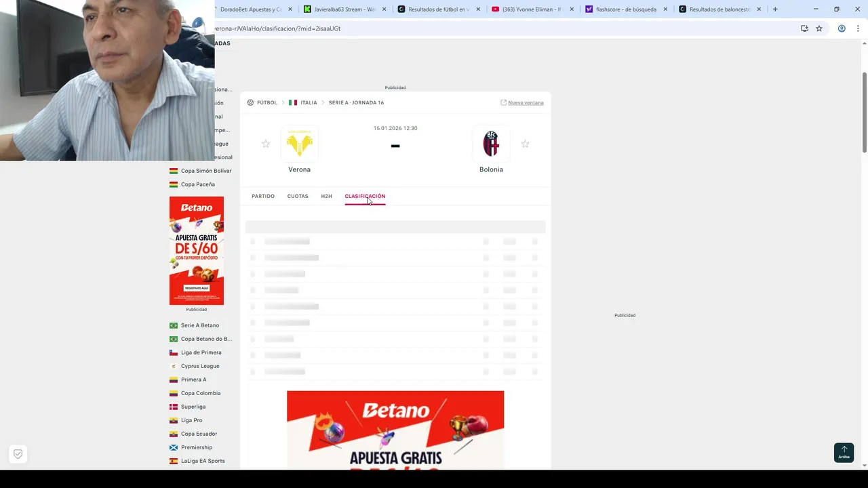Select the CUOTAS tab

tap(298, 196)
